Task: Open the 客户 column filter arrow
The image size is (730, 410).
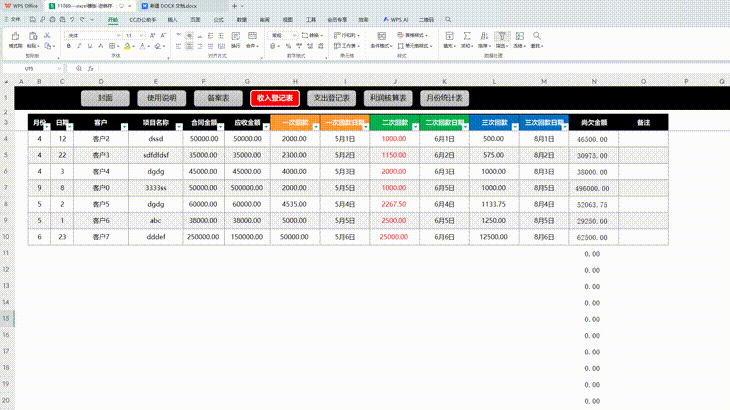Action: pyautogui.click(x=124, y=127)
